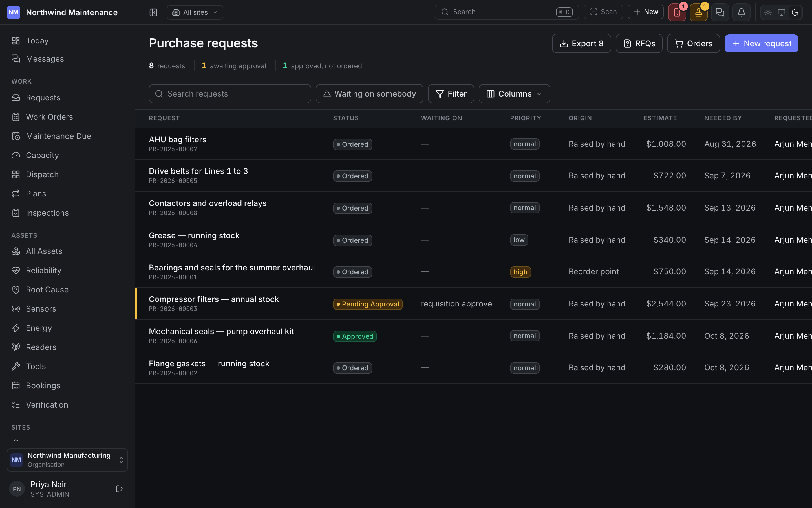The width and height of the screenshot is (812, 508).
Task: Click the sign out icon next to Priya Nair
Action: coord(120,489)
